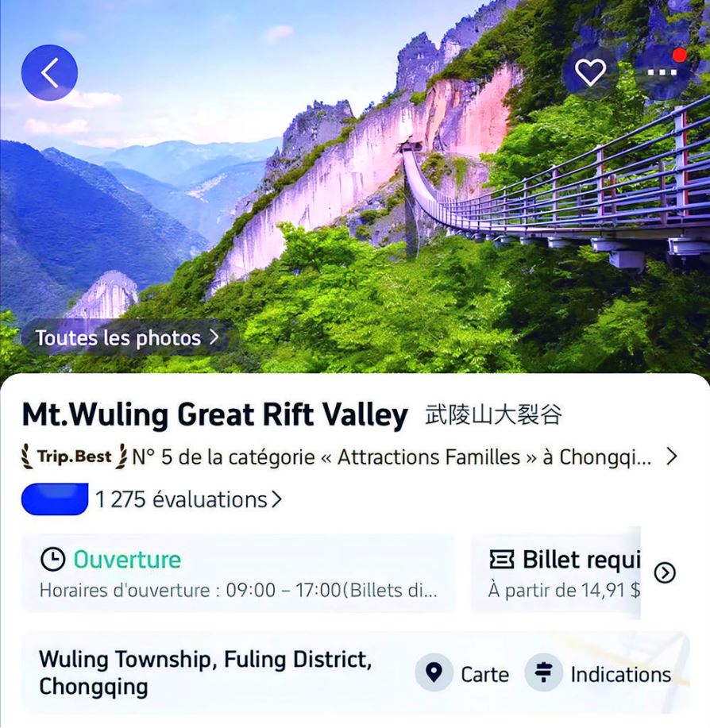The height and width of the screenshot is (728, 710).
Task: Open the Horaires d'ouverture details card
Action: click(238, 573)
